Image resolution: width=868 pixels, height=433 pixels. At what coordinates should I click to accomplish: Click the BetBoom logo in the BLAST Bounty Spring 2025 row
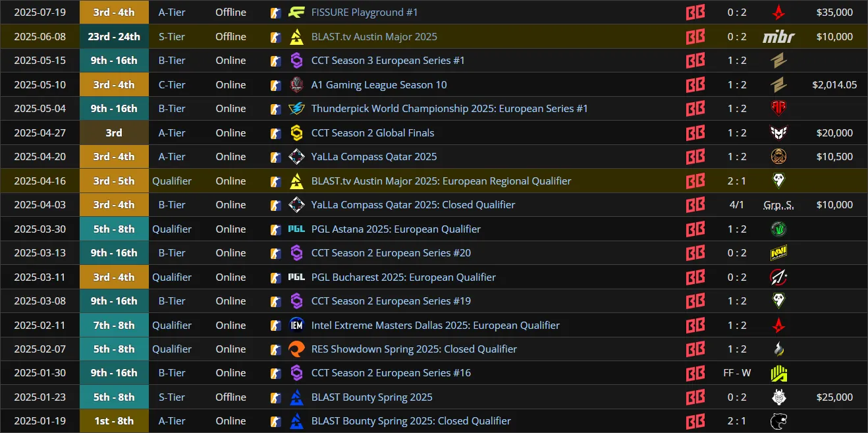tap(695, 397)
